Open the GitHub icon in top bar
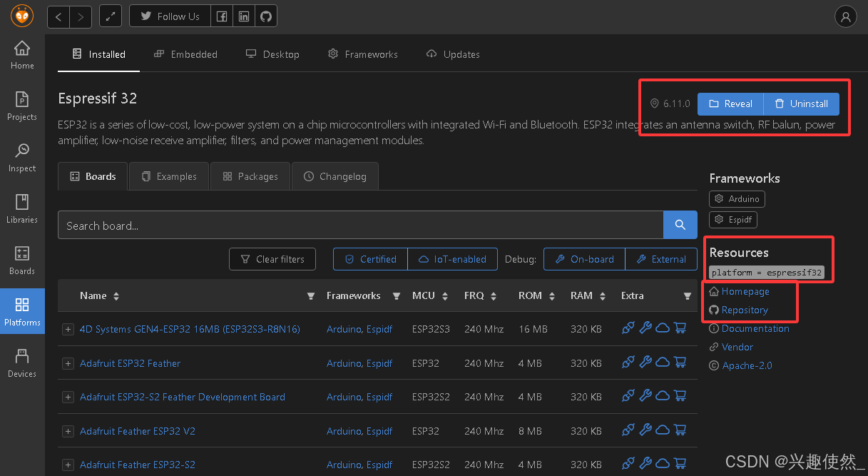 [x=266, y=16]
